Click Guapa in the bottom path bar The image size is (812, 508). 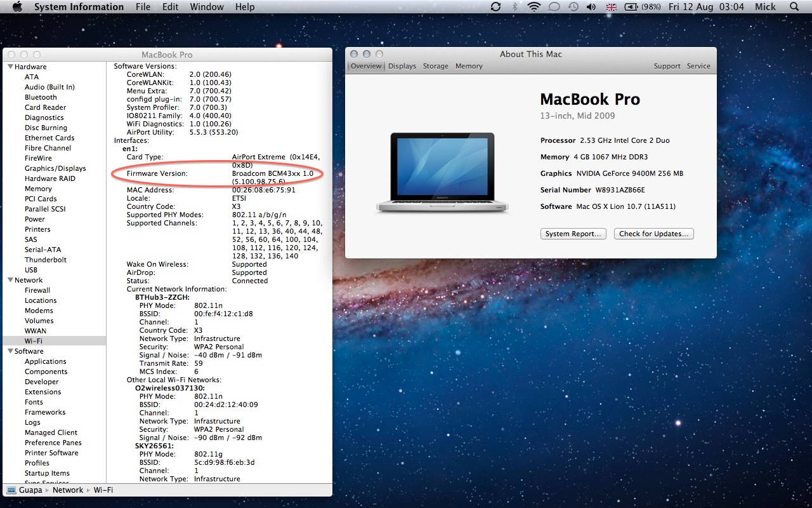pyautogui.click(x=30, y=490)
